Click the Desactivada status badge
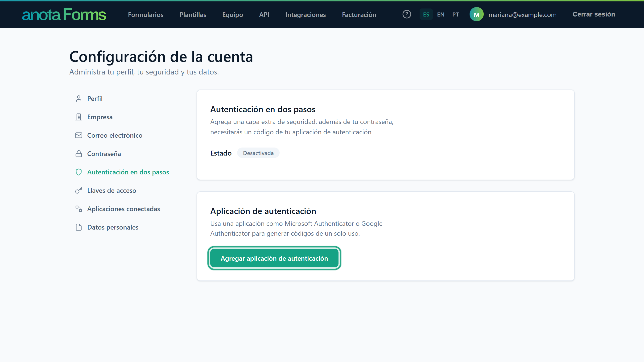 point(258,153)
